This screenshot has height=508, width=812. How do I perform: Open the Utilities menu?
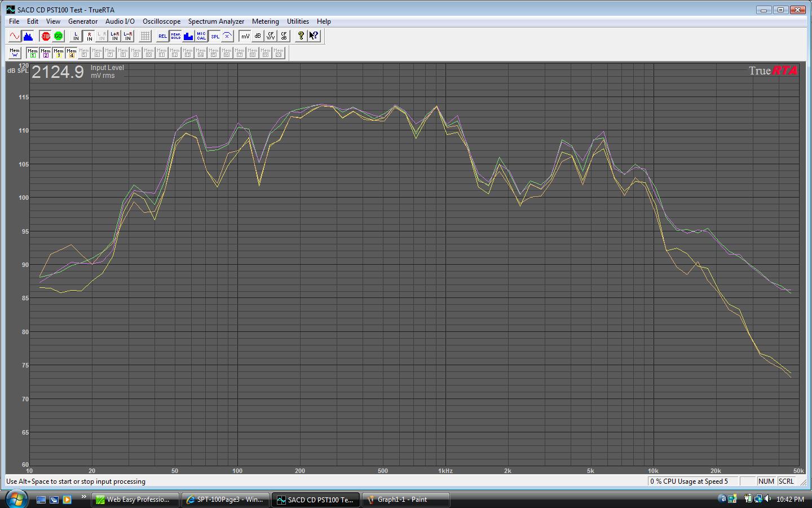(298, 21)
